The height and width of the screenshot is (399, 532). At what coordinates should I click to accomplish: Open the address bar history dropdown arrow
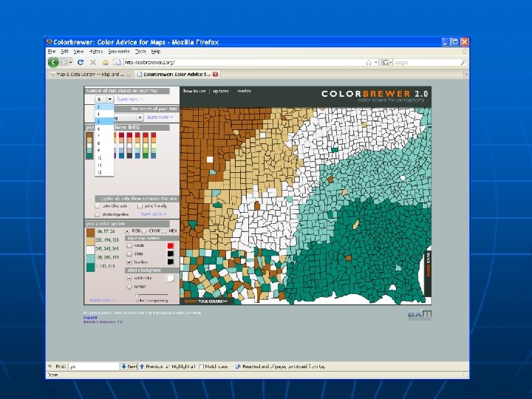click(x=376, y=62)
